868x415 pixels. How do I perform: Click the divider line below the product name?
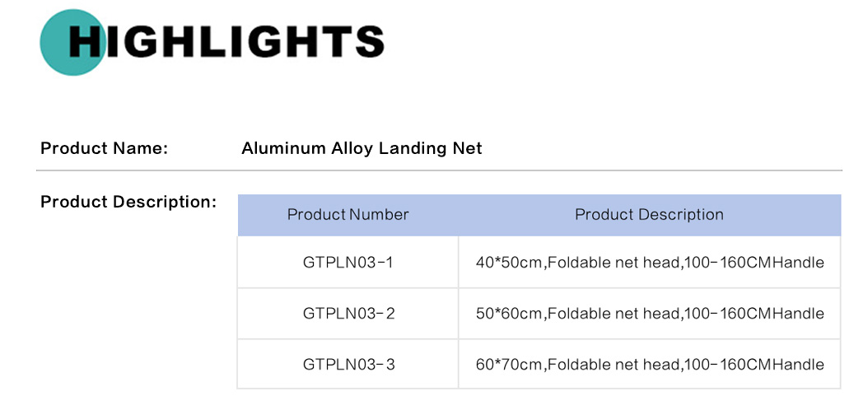pyautogui.click(x=439, y=170)
